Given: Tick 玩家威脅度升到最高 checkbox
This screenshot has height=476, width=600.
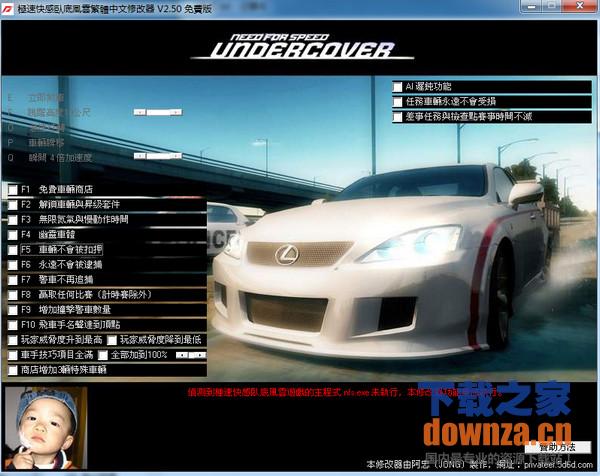Looking at the screenshot, I should (x=13, y=340).
